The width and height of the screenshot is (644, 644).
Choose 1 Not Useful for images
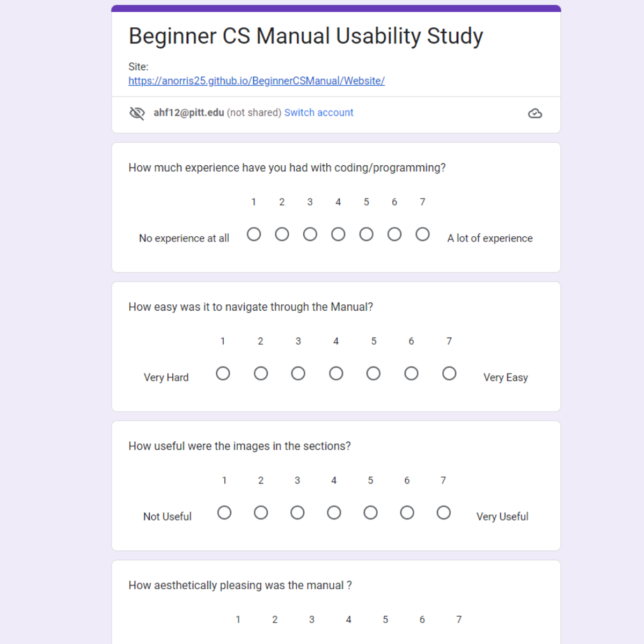224,513
